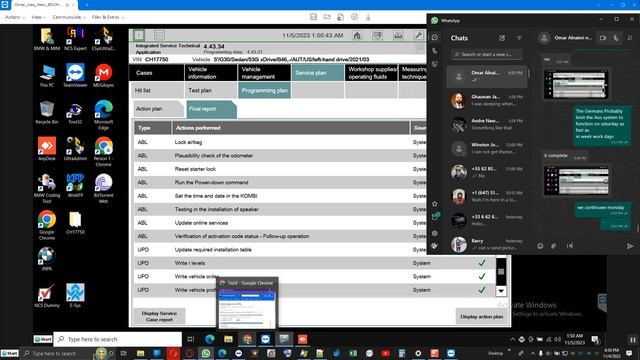Click remote Type here to search box

(118, 339)
